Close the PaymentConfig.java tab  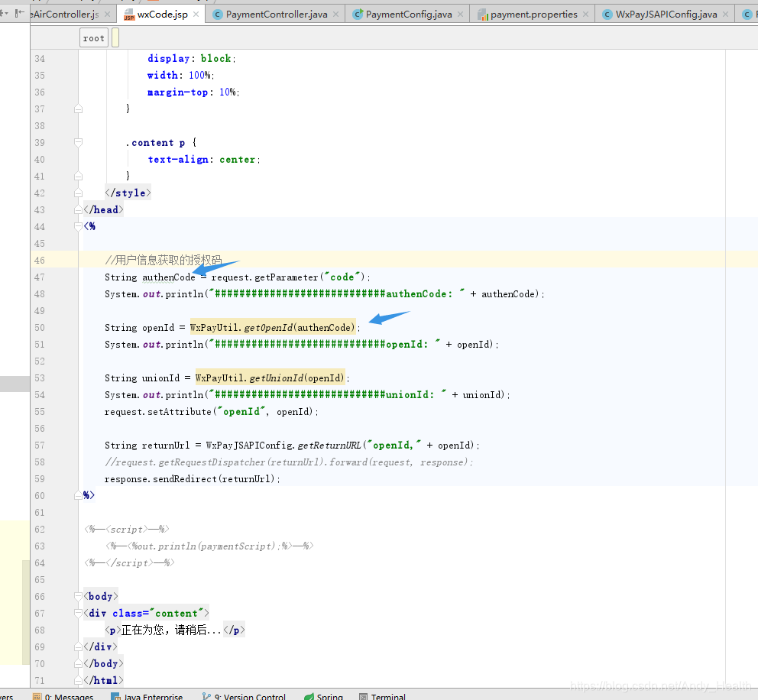(x=460, y=15)
